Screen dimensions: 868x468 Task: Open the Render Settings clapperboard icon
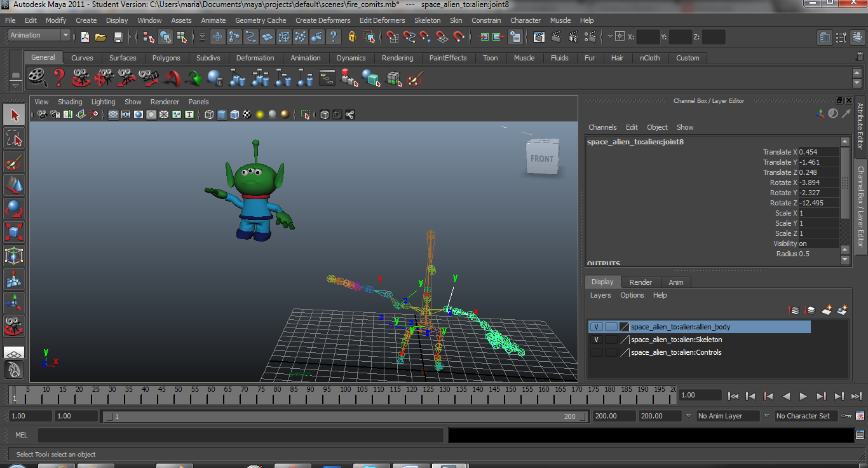tap(590, 37)
